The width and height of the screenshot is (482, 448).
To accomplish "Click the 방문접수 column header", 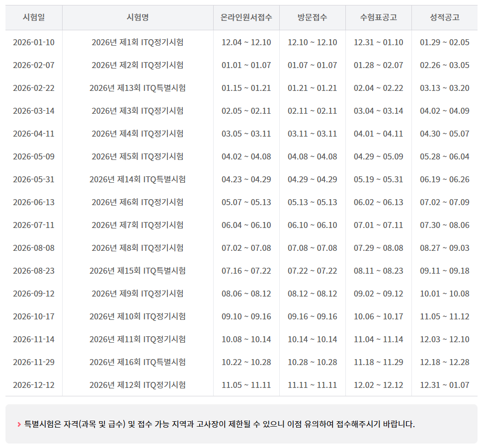I will 313,17.
